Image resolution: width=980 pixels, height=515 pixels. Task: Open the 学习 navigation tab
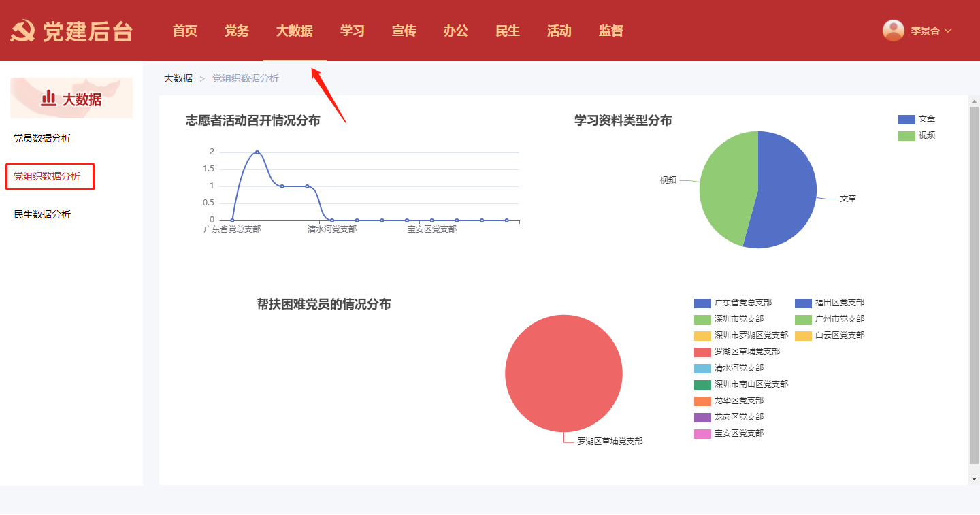353,31
